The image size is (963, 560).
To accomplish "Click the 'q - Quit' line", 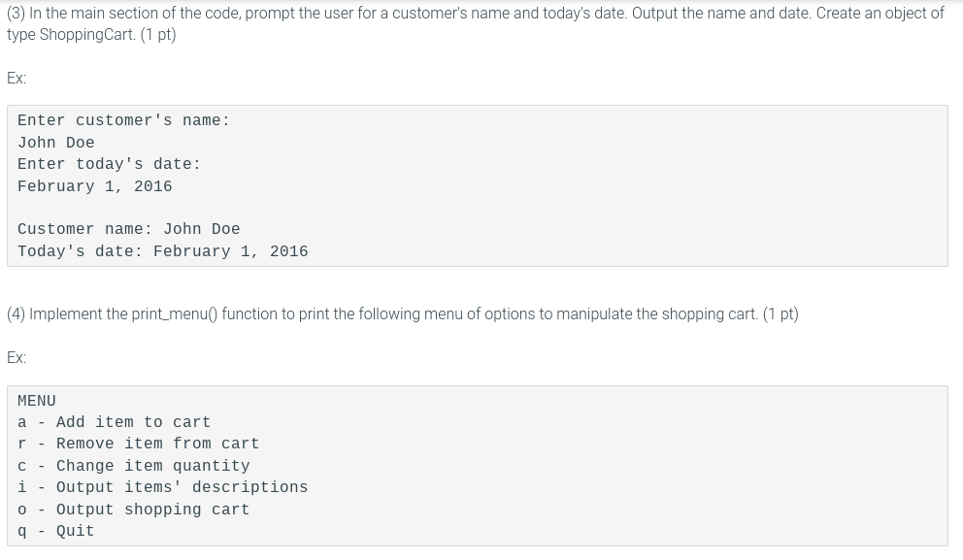I will [x=56, y=531].
